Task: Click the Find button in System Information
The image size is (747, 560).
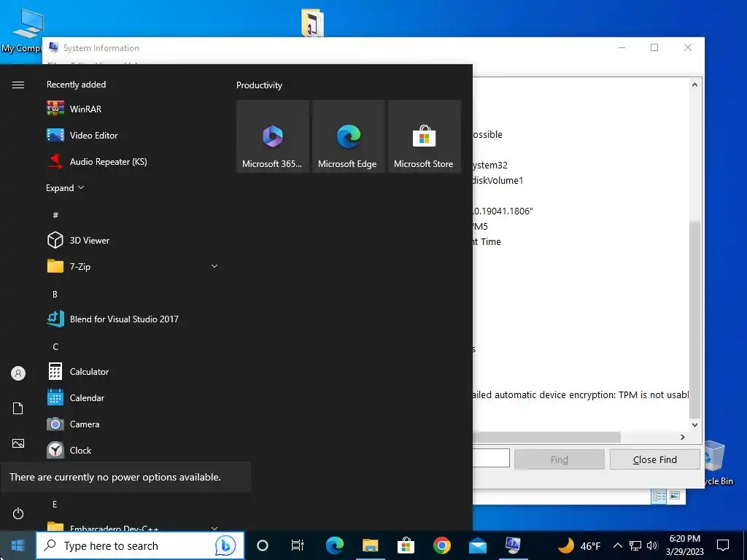Action: [560, 459]
